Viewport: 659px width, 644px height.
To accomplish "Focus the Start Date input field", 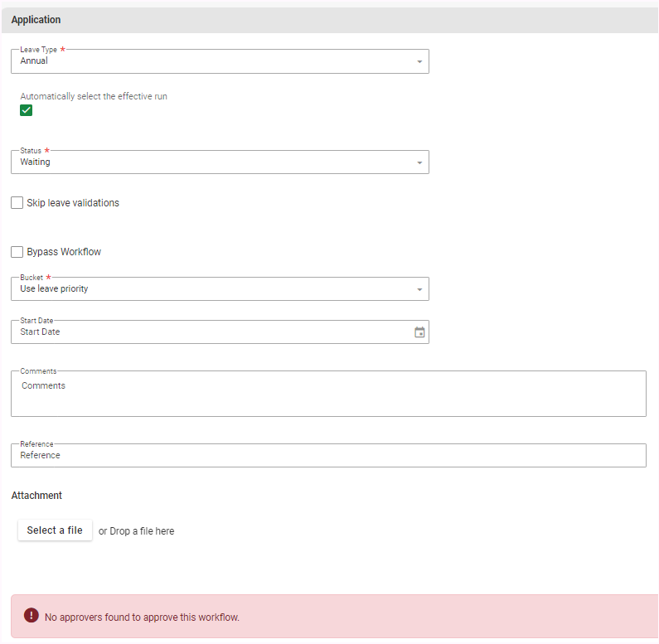I will point(207,332).
